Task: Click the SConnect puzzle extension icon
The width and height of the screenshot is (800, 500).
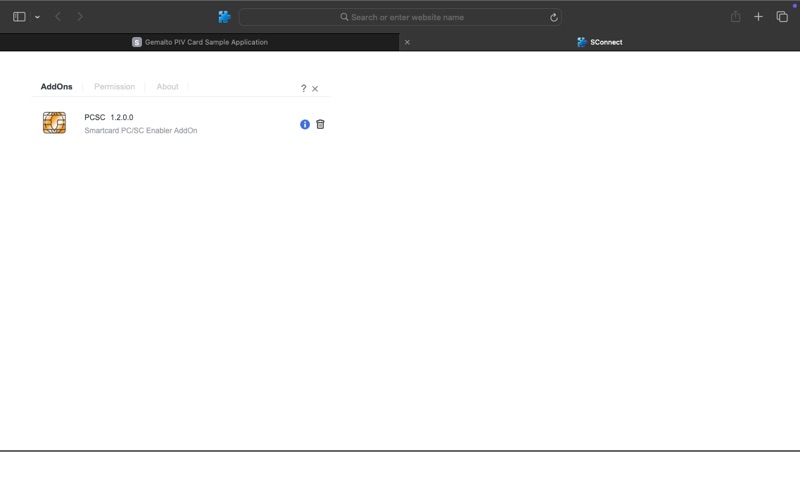Action: coord(224,17)
